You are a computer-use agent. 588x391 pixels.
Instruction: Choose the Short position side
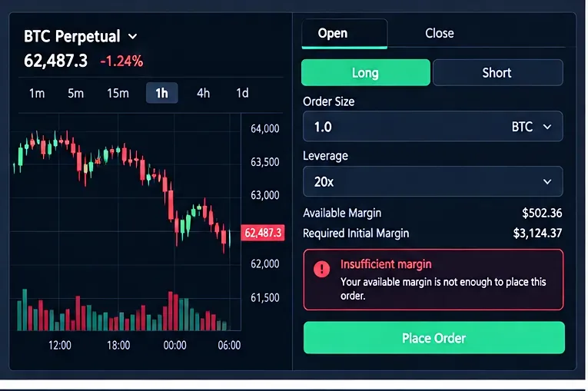(497, 72)
